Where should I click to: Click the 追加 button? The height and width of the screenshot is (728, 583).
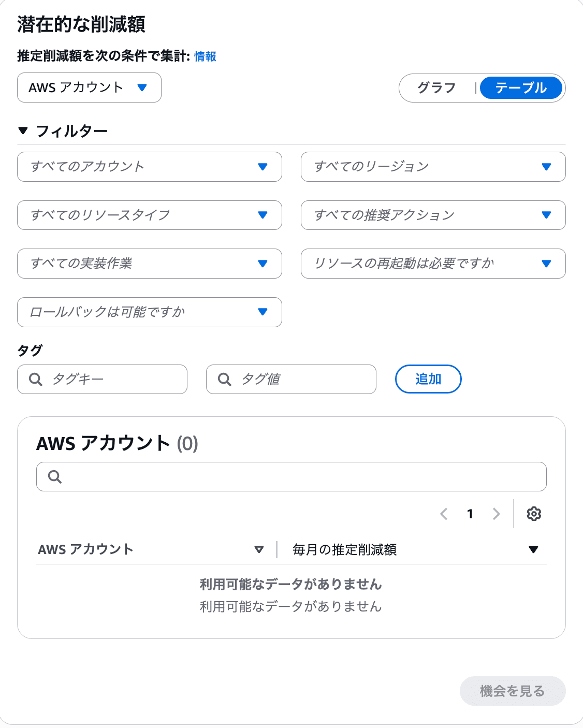coord(428,379)
